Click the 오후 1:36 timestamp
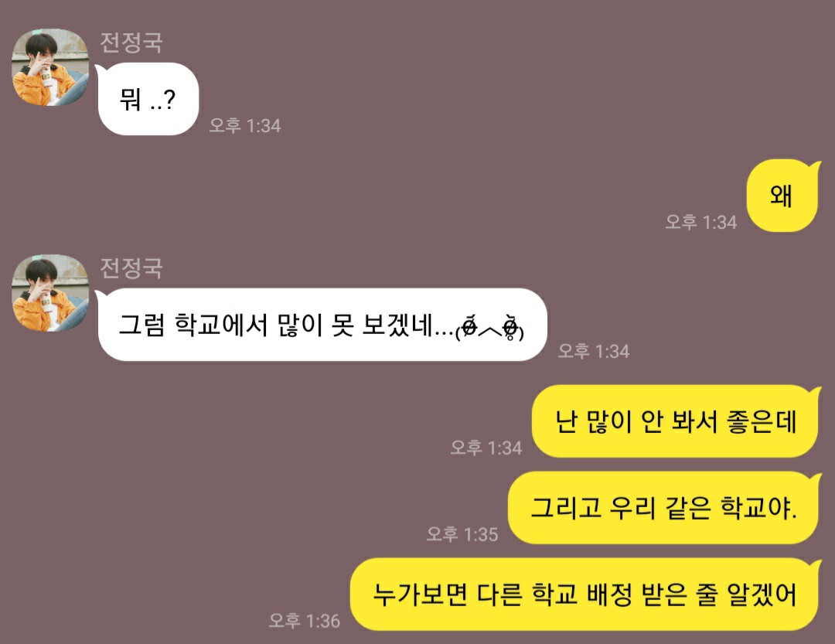This screenshot has height=644, width=835. 304,621
